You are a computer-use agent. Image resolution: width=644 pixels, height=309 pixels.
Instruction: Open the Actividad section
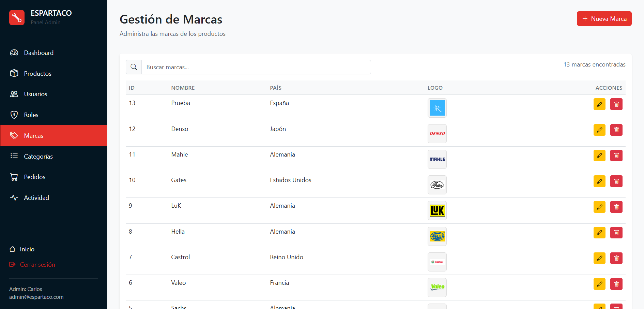pyautogui.click(x=53, y=198)
